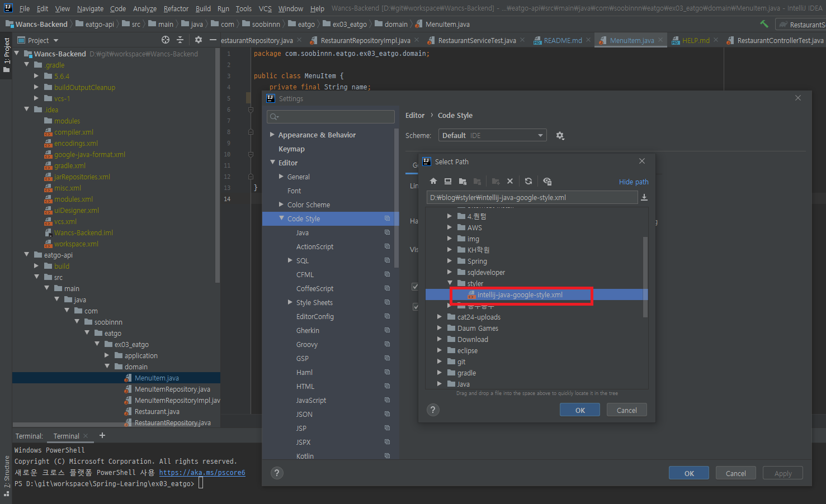Open the Navigate menu
The height and width of the screenshot is (504, 826).
pos(90,8)
